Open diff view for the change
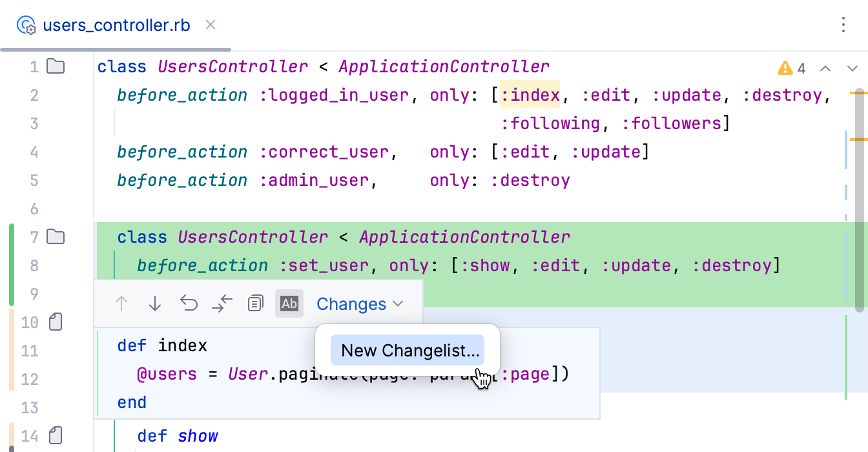Screen dimensions: 868x452 (x=222, y=303)
